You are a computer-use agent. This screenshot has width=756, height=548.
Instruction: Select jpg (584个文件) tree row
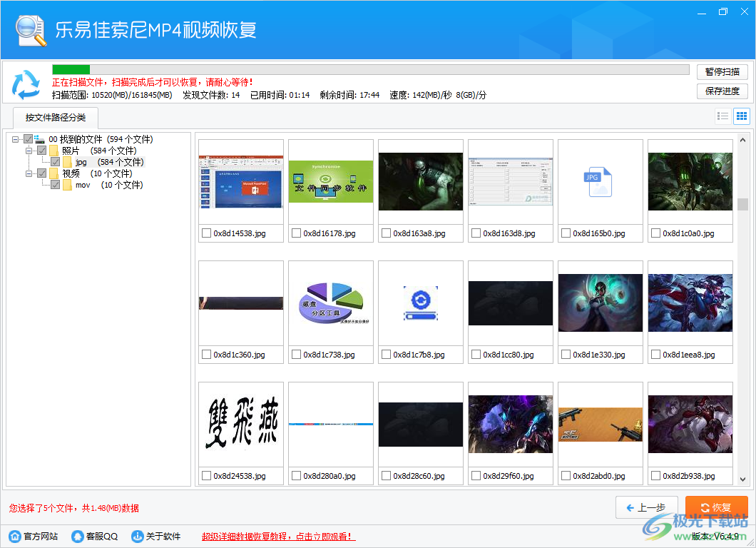[x=109, y=162]
